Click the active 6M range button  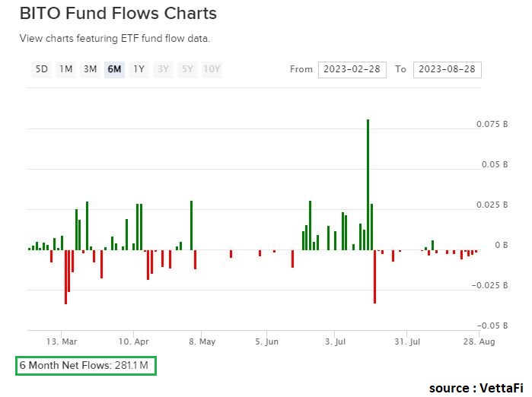click(115, 69)
